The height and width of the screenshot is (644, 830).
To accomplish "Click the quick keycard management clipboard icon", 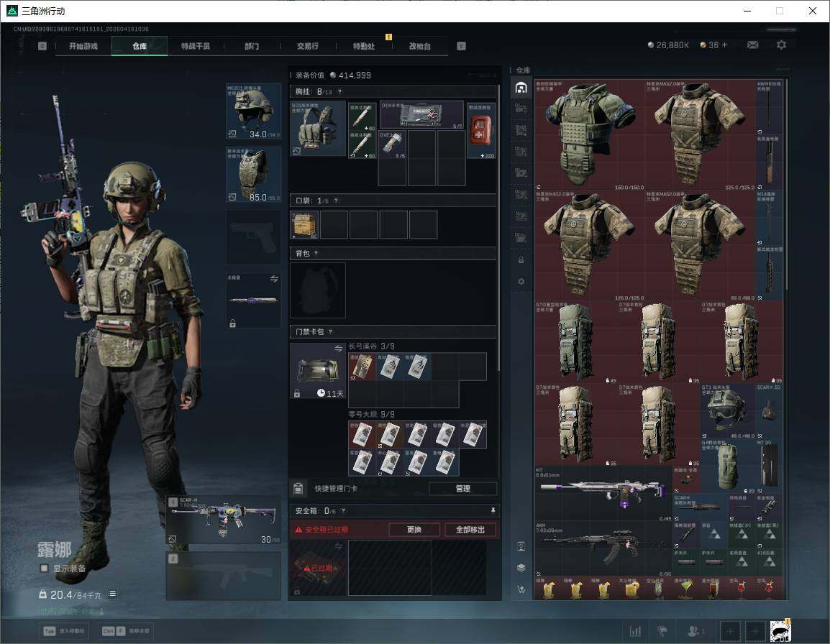I will point(298,489).
